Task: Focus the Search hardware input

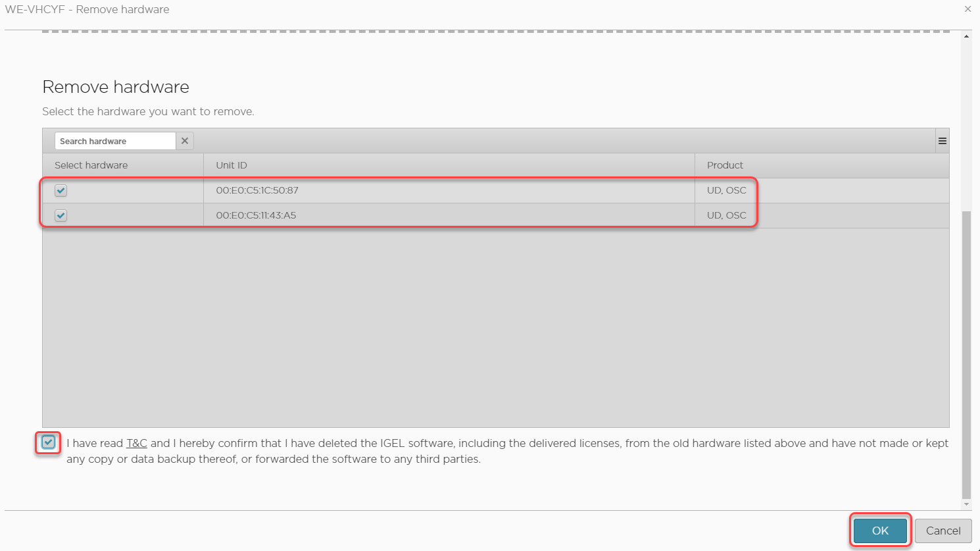Action: pyautogui.click(x=115, y=141)
